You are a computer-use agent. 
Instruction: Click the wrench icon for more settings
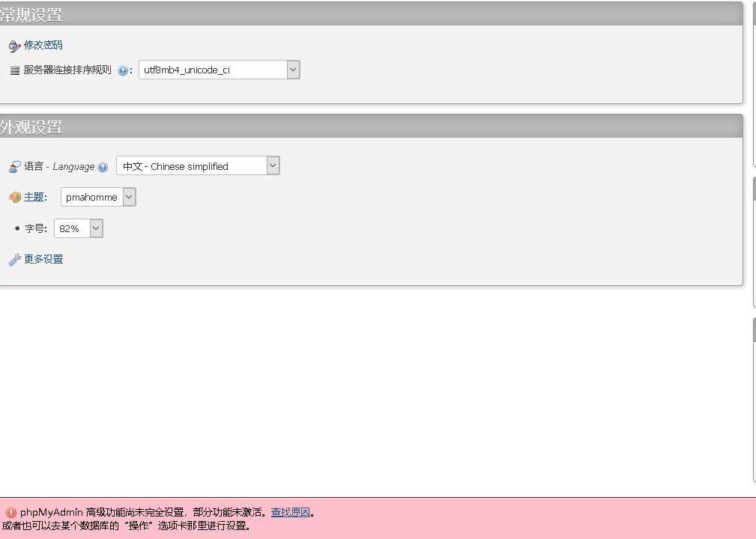tap(14, 260)
